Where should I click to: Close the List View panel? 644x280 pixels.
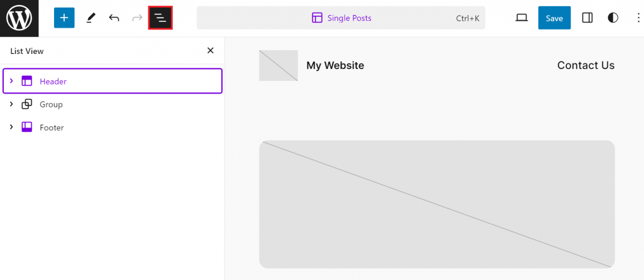(x=211, y=51)
